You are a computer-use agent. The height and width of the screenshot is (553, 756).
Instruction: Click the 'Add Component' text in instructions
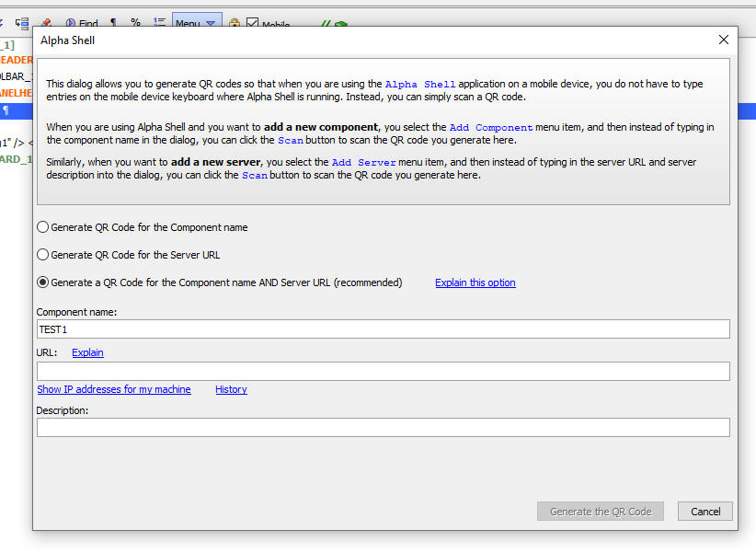pyautogui.click(x=491, y=127)
